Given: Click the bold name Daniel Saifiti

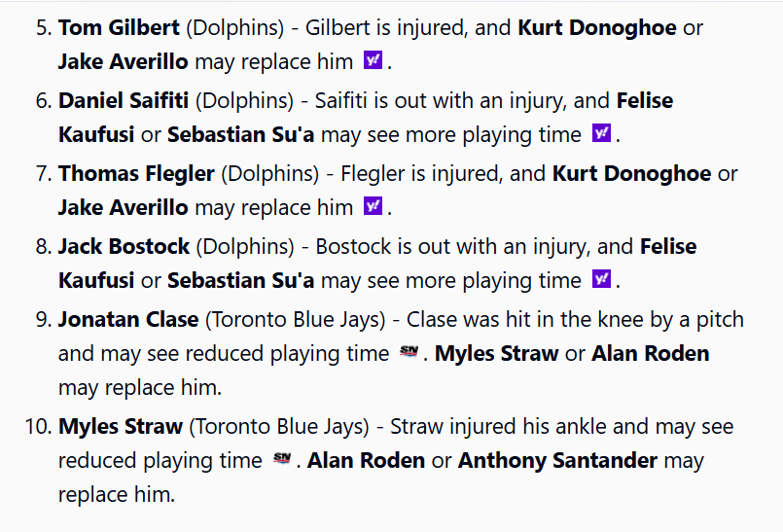Looking at the screenshot, I should coord(124,100).
